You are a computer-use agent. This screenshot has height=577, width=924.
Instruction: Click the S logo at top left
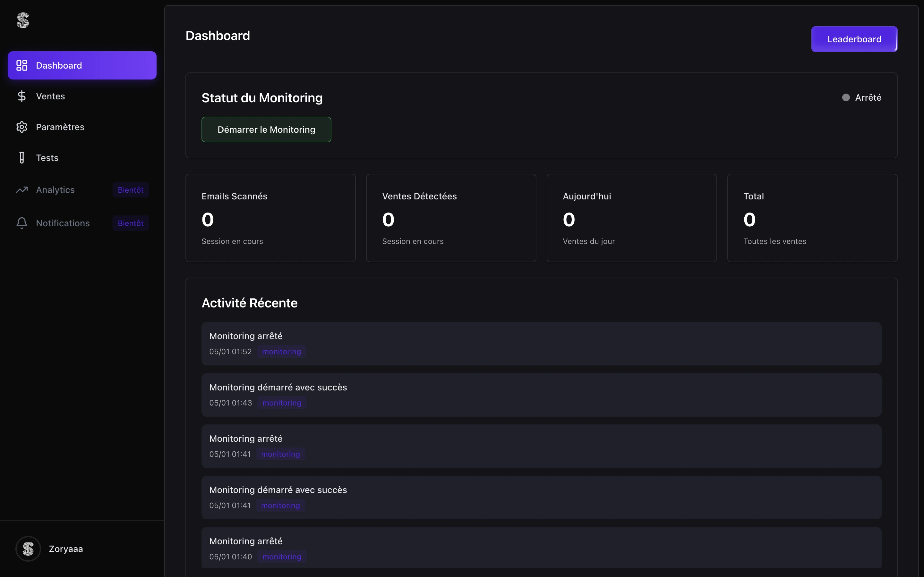click(22, 20)
